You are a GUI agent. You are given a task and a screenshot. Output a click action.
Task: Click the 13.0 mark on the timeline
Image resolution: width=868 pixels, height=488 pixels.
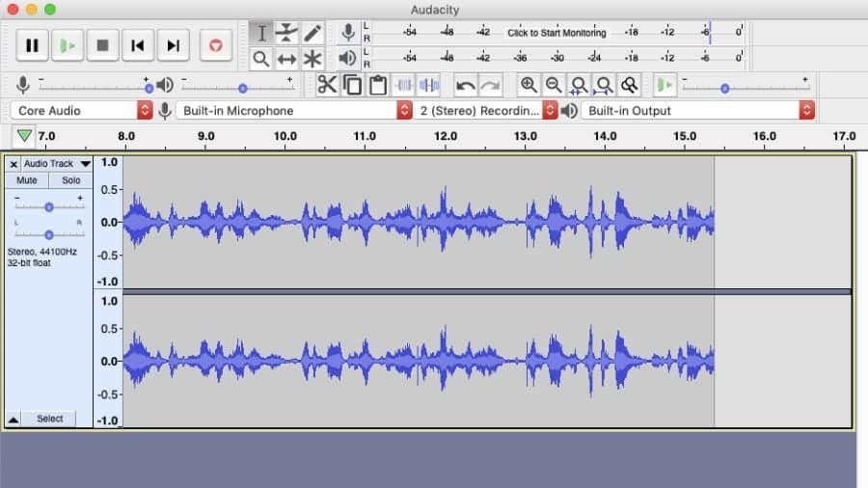coord(525,136)
